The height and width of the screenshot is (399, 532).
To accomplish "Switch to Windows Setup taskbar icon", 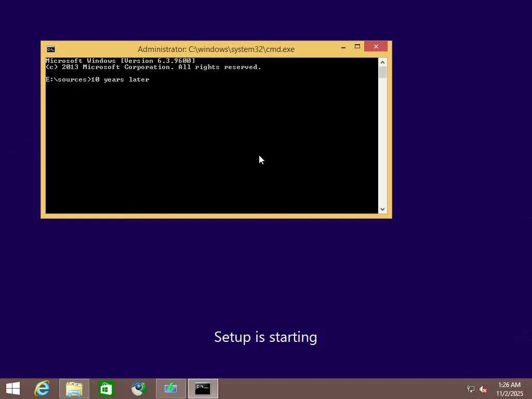I will (x=170, y=389).
